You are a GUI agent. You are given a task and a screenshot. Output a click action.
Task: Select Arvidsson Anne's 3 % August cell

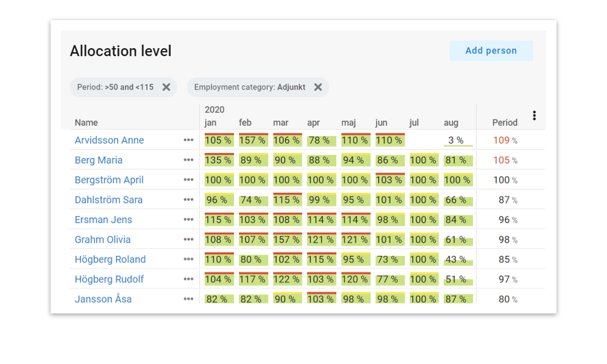[457, 140]
